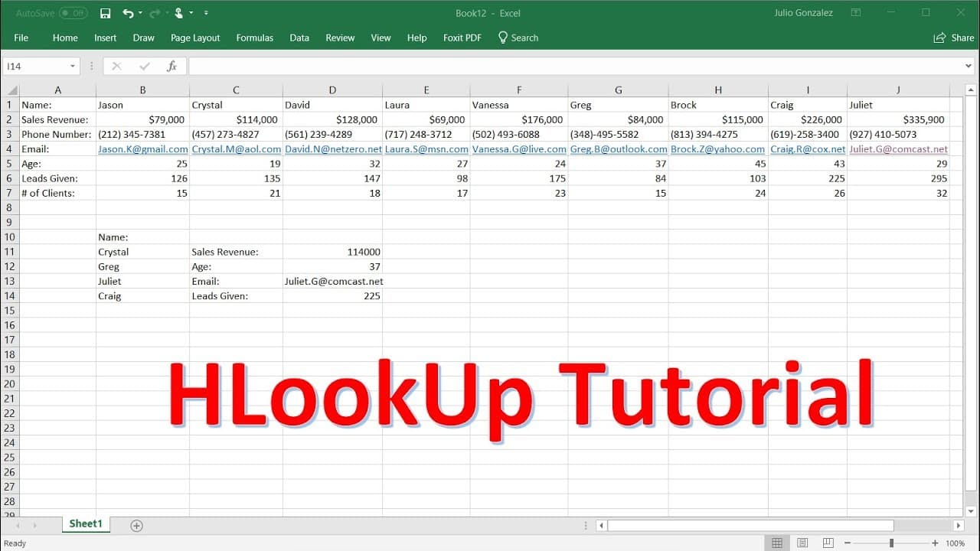Open the Undo history dropdown arrow

141,13
